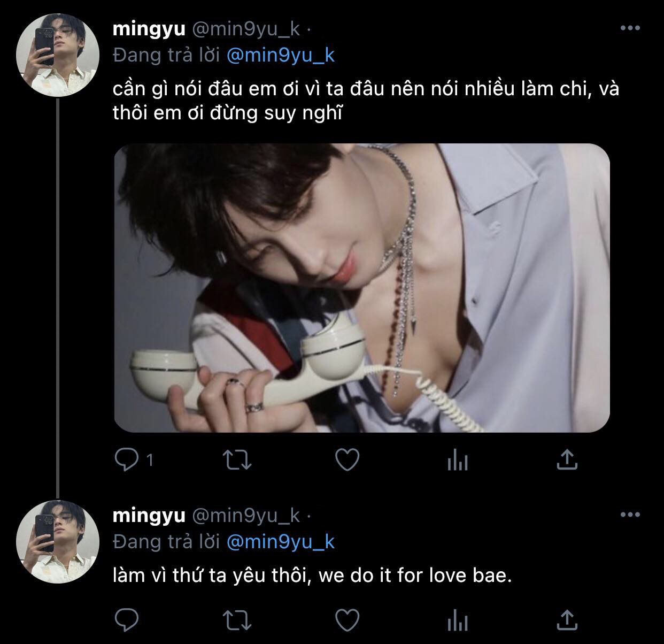This screenshot has height=644, width=664.
Task: Open more options menu for second tweet
Action: 630,515
